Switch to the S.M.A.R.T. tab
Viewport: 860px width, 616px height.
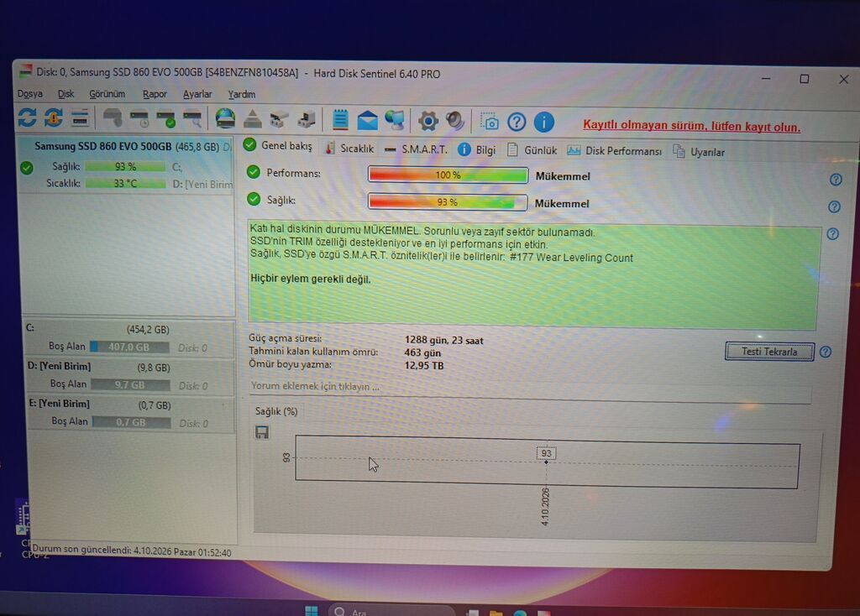417,149
